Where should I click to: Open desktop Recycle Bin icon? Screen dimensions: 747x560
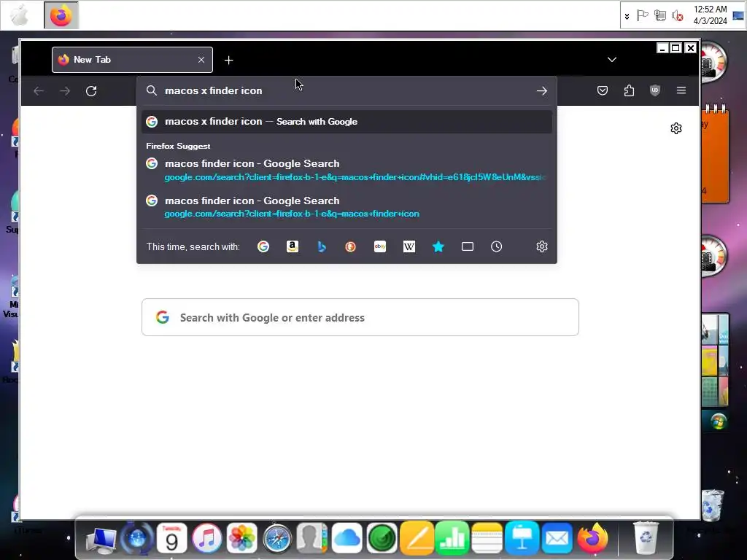click(713, 507)
